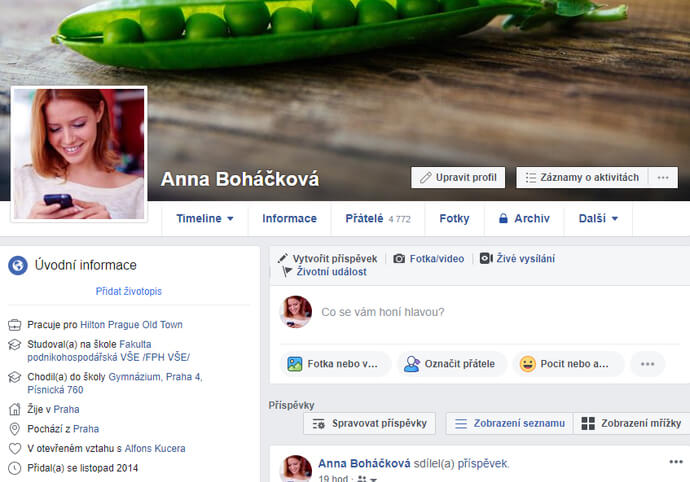The height and width of the screenshot is (482, 690).
Task: Click the globe icon beside Úvodní informace
Action: pos(18,265)
